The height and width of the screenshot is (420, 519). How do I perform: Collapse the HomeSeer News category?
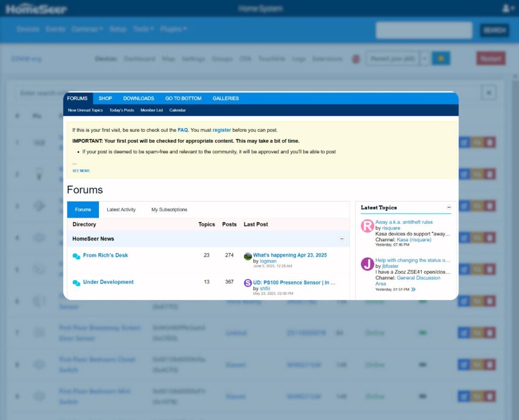[342, 239]
